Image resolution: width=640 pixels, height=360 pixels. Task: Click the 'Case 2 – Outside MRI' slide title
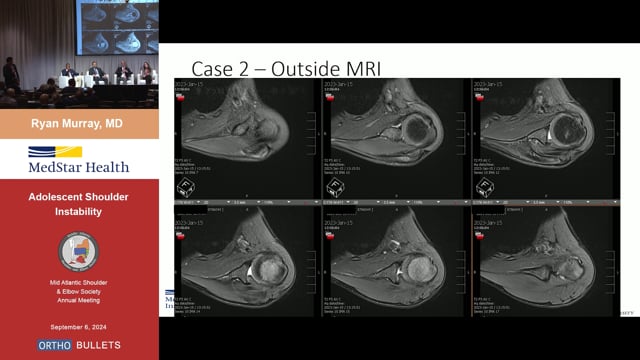tap(286, 69)
